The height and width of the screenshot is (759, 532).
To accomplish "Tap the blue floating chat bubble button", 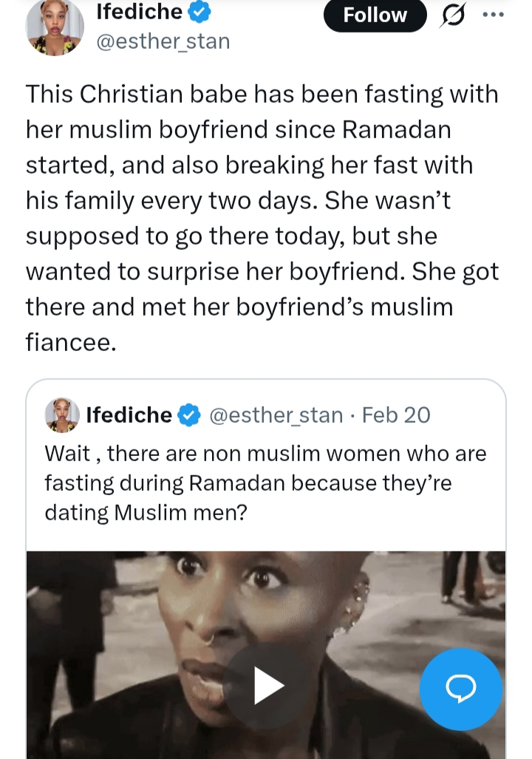I will [461, 689].
